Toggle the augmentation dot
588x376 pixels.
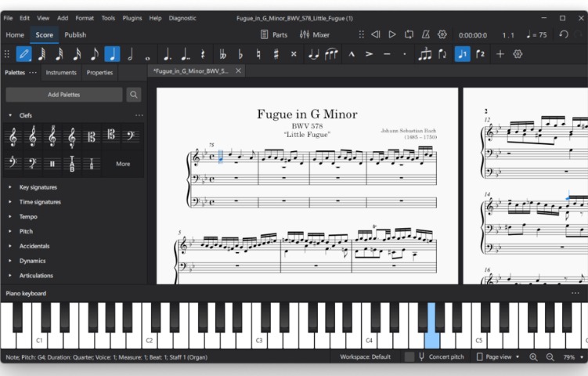coord(168,54)
